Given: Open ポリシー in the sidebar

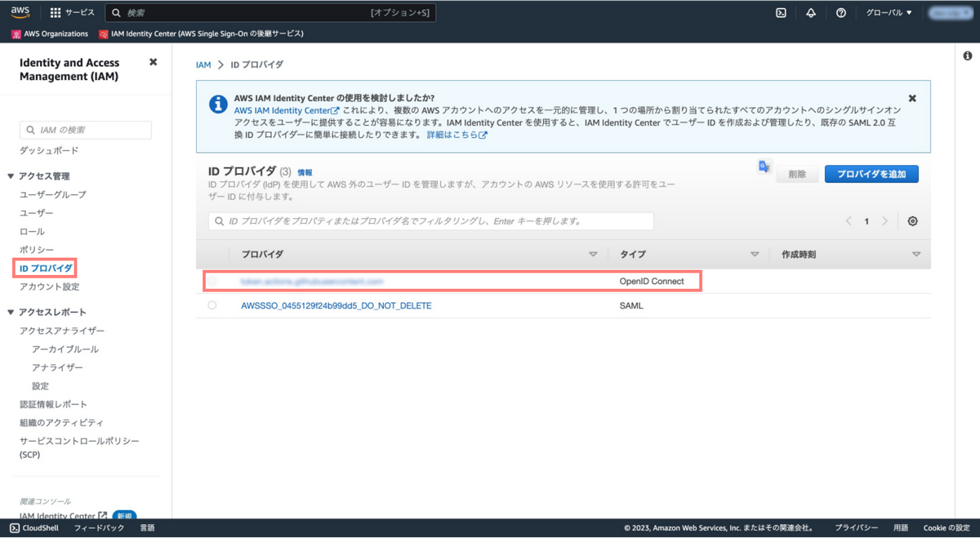Looking at the screenshot, I should pyautogui.click(x=36, y=250).
